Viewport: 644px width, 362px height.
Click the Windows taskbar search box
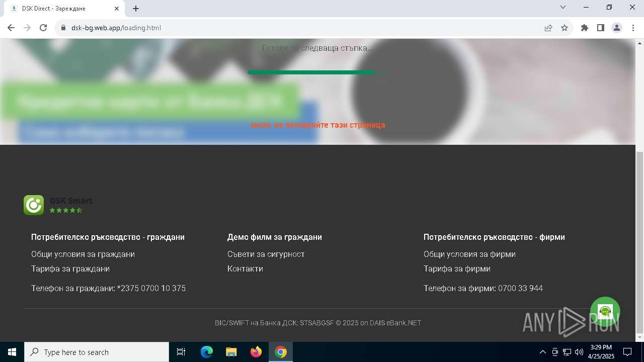click(97, 352)
